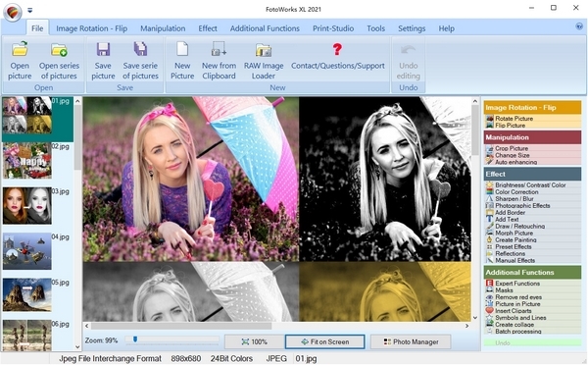Switch to the Settings ribbon tab
Viewport: 588px width, 365px height.
(412, 28)
